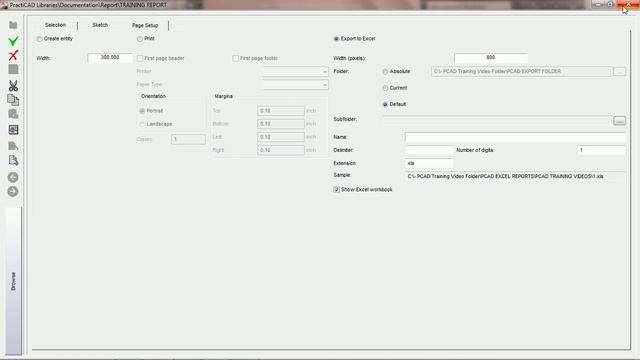
Task: Click the Left margin field
Action: pyautogui.click(x=281, y=137)
